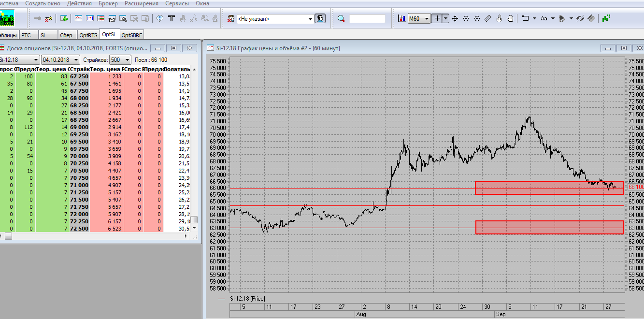Click the client selection button beside account dropdown
Screen dimensions: 644x319
(320, 18)
